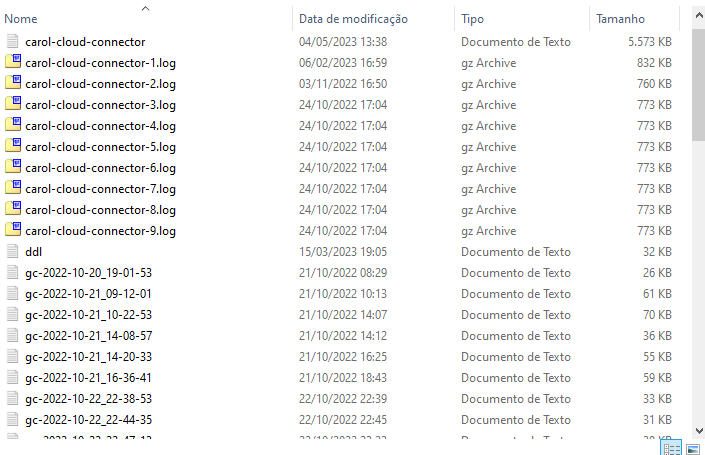Select file carol-cloud-connector-2.log by name
This screenshot has width=705, height=455.
(100, 84)
